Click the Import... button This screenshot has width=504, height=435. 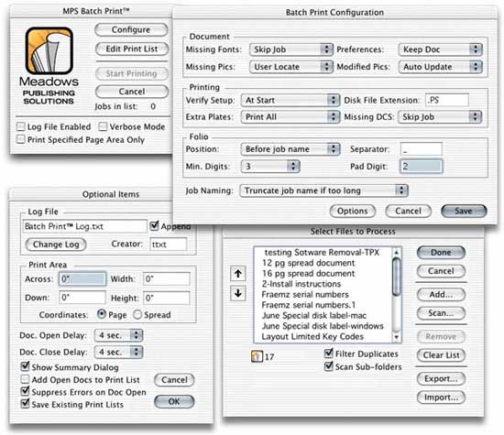441,397
